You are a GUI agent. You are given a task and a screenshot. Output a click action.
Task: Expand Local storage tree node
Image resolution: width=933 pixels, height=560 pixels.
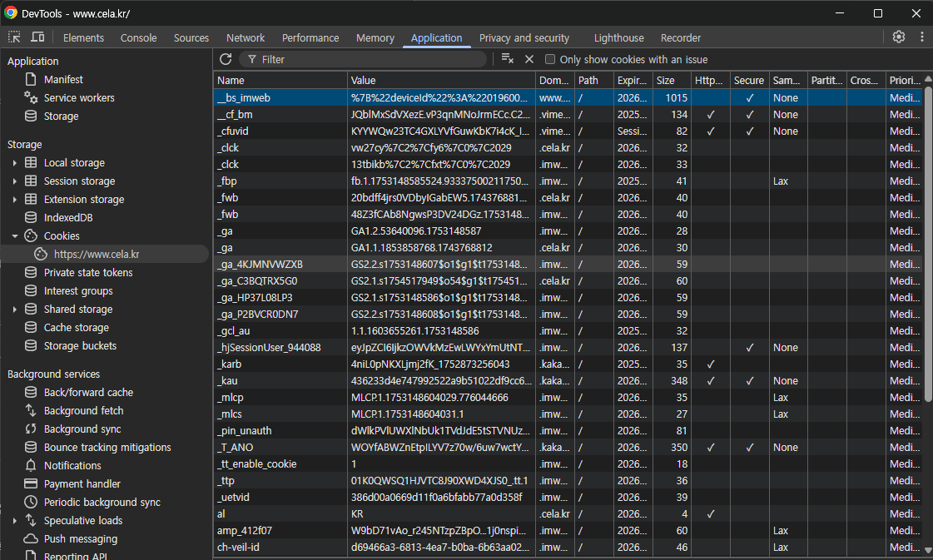pyautogui.click(x=14, y=163)
